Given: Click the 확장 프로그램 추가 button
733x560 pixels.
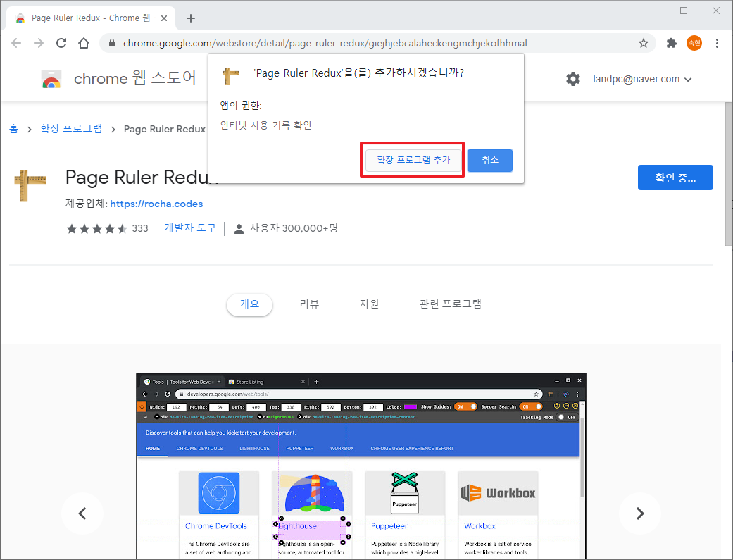Looking at the screenshot, I should [412, 160].
